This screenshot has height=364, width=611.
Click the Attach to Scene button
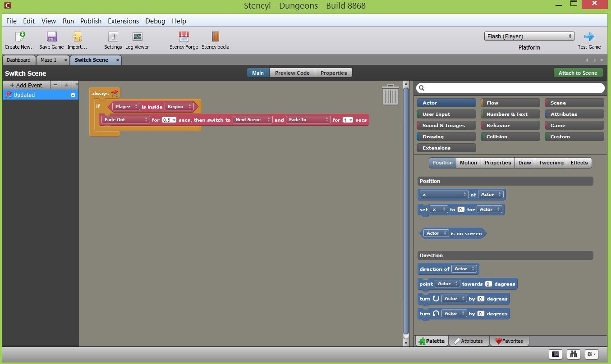(x=578, y=73)
